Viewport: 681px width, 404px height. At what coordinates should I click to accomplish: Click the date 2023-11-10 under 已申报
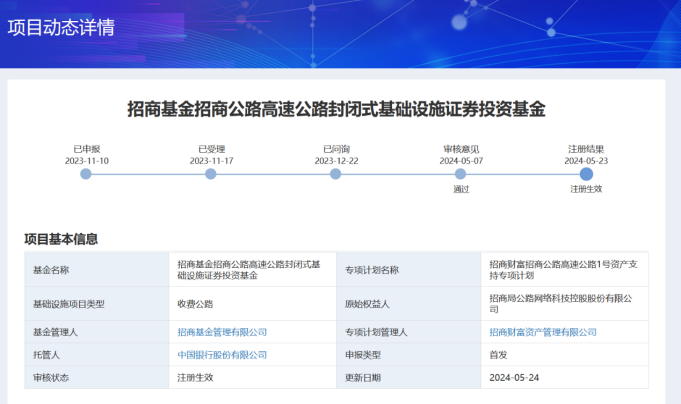(87, 161)
